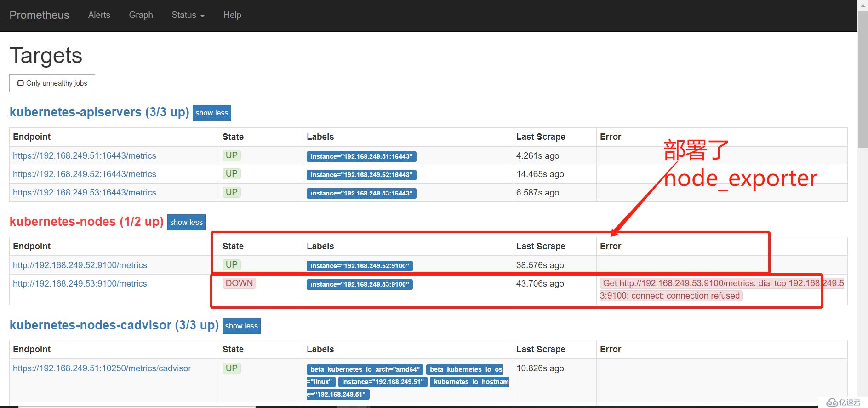Go to the Alerts page
868x408 pixels.
[x=99, y=15]
